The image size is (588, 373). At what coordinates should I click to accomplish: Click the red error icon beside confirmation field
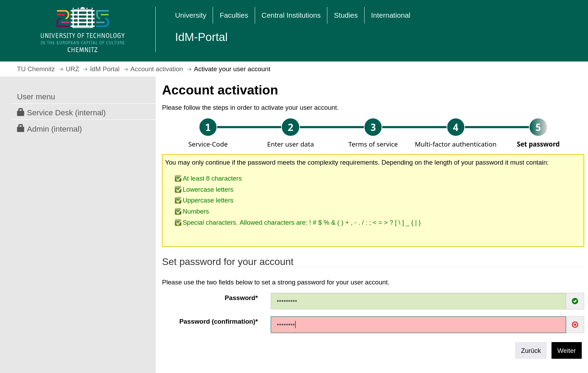pyautogui.click(x=575, y=324)
